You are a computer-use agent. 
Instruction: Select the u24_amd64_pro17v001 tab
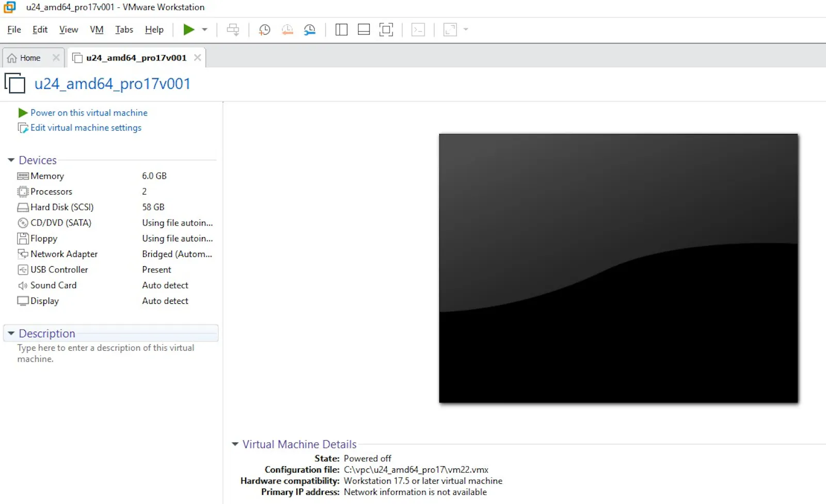tap(136, 58)
